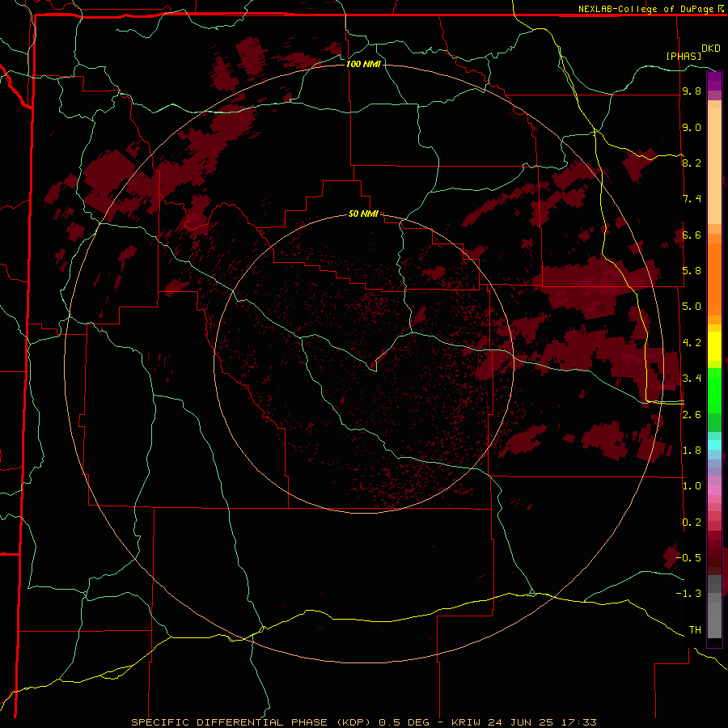
Task: Click the cyan band of the color scale
Action: [x=714, y=445]
